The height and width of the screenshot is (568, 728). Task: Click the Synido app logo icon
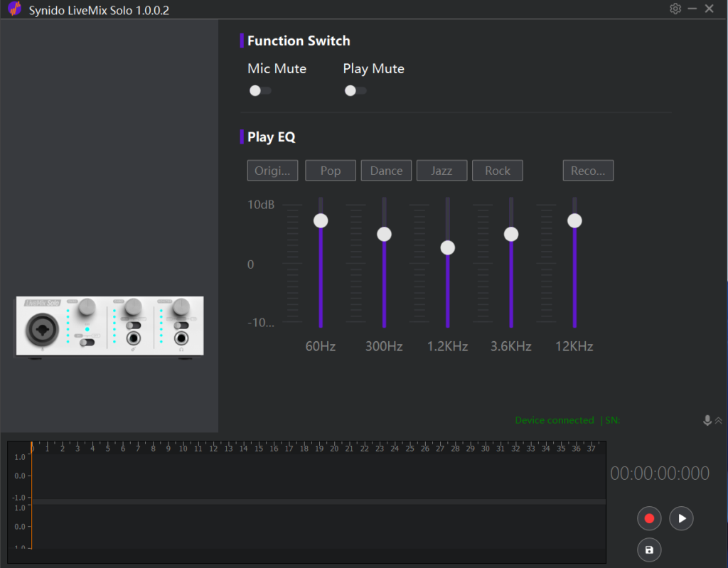coord(15,9)
